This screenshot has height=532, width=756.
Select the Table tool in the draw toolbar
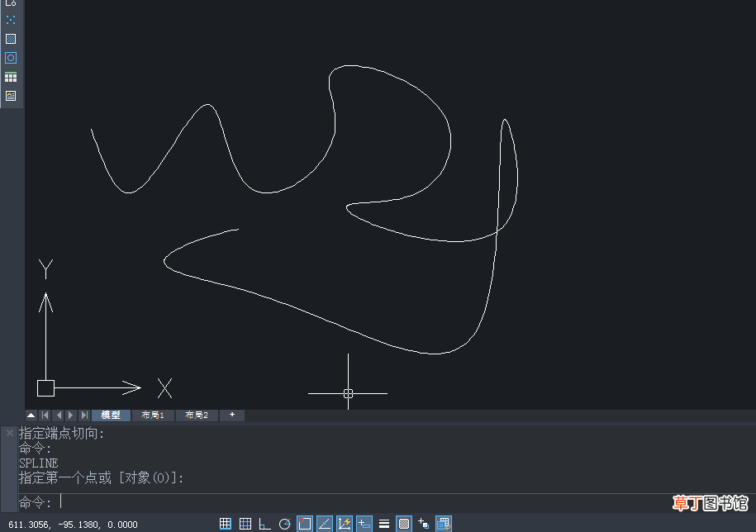11,77
